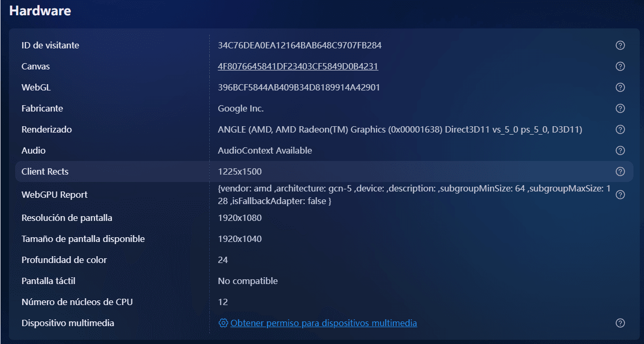Click the 1920x1080 screen resolution value
644x344 pixels.
click(240, 218)
